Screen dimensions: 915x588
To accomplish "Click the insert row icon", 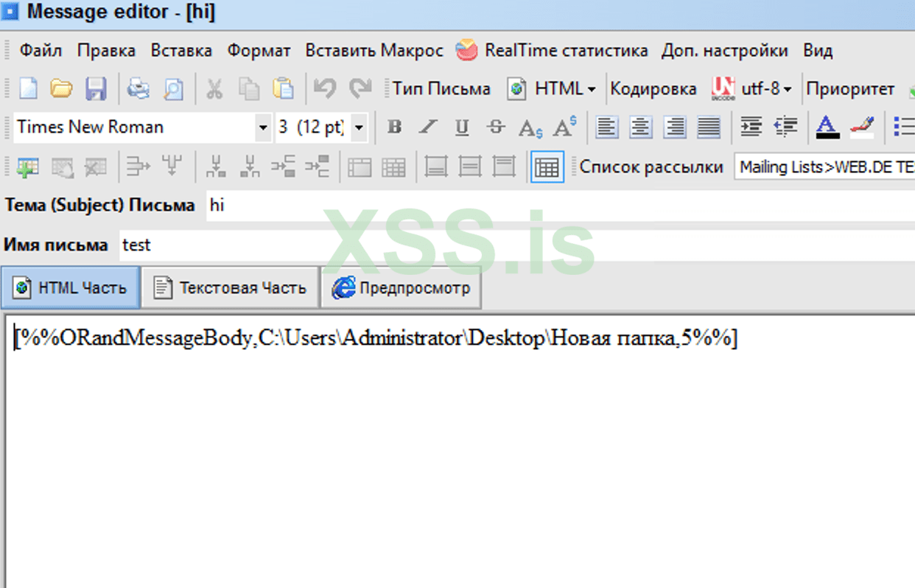I will 138,167.
